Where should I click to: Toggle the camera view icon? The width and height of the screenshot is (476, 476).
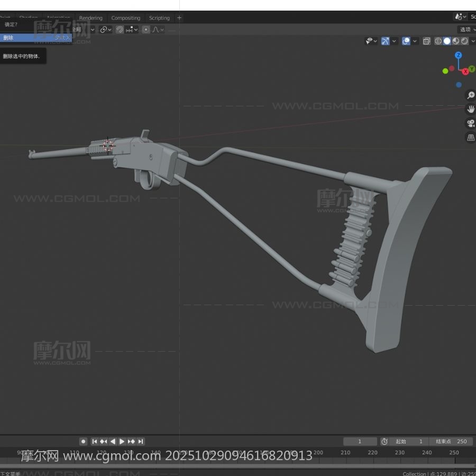(x=470, y=124)
